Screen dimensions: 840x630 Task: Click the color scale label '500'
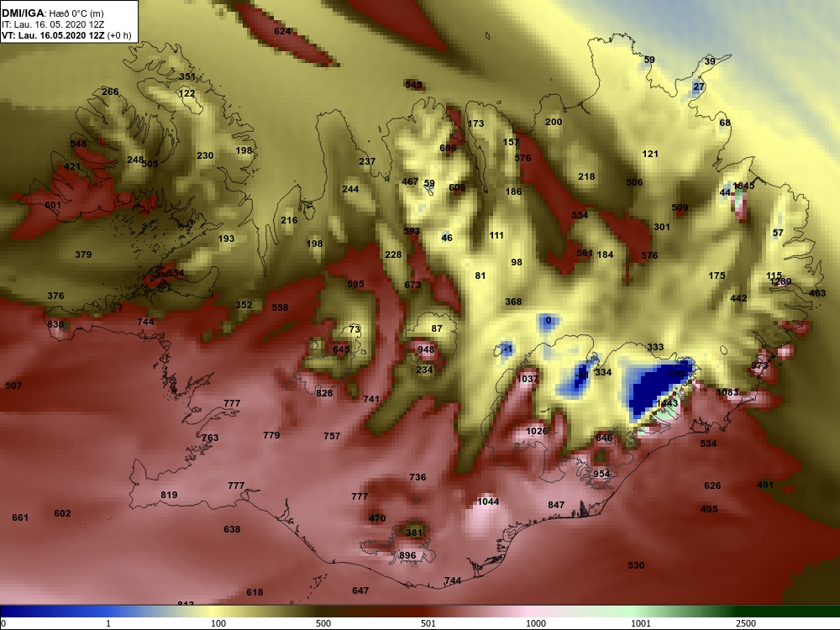pyautogui.click(x=323, y=623)
